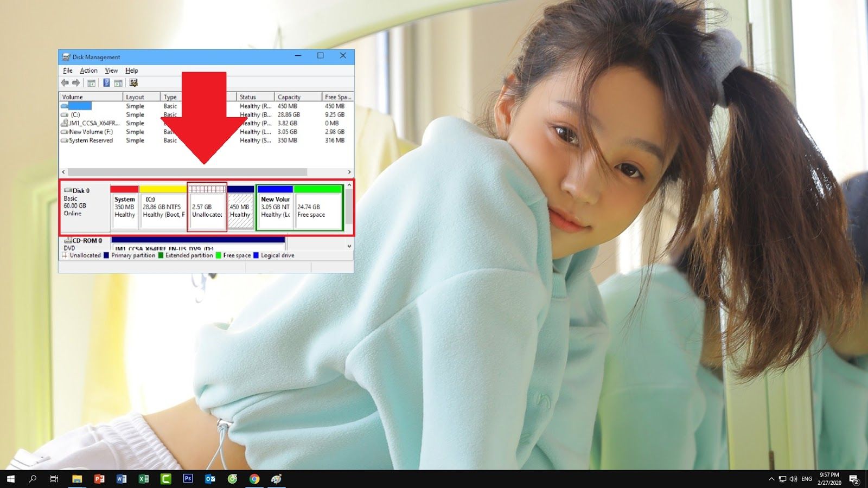Image resolution: width=868 pixels, height=488 pixels.
Task: Click the Properties toolbar icon in Disk Management
Action: point(133,82)
